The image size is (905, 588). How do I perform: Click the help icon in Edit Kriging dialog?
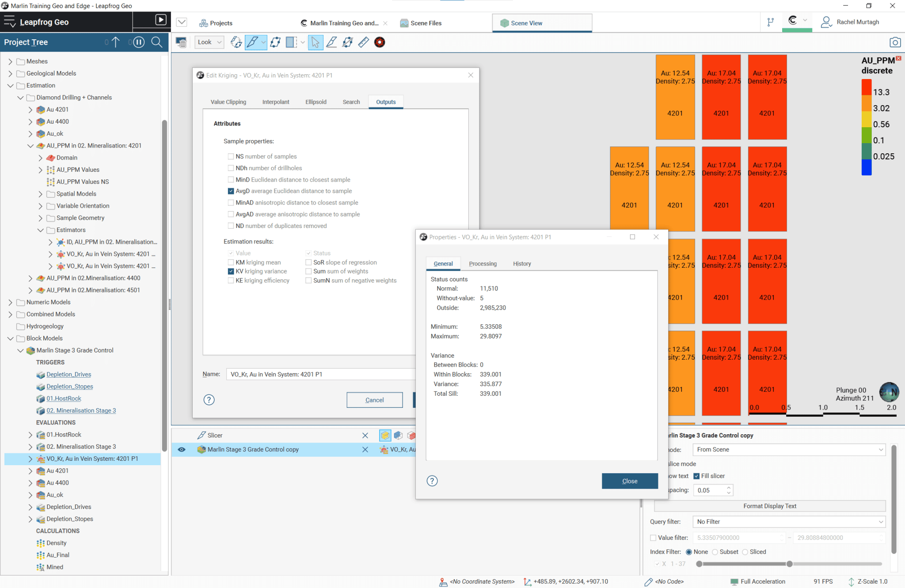[x=209, y=400]
